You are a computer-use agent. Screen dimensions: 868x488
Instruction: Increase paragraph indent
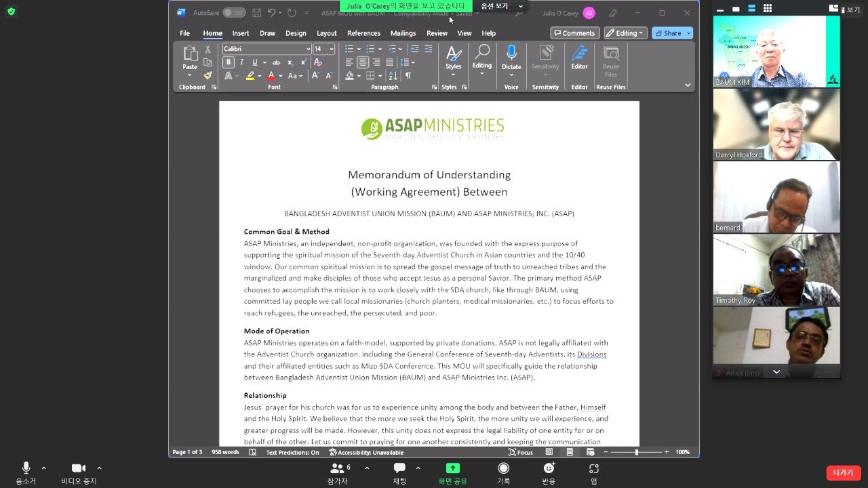click(x=429, y=49)
